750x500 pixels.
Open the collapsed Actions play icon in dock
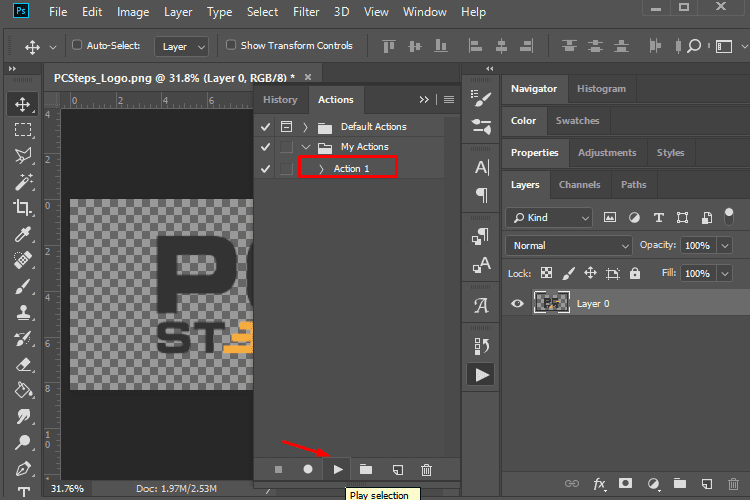pyautogui.click(x=481, y=375)
